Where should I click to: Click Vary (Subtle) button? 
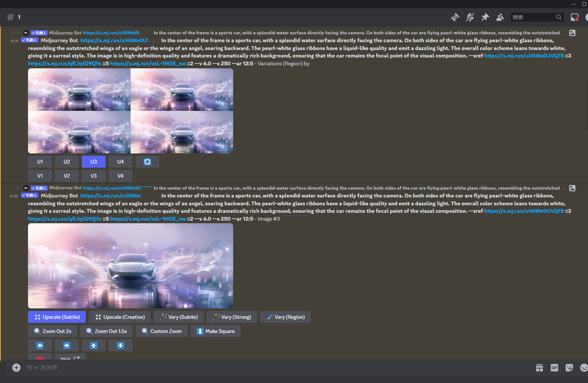(179, 317)
